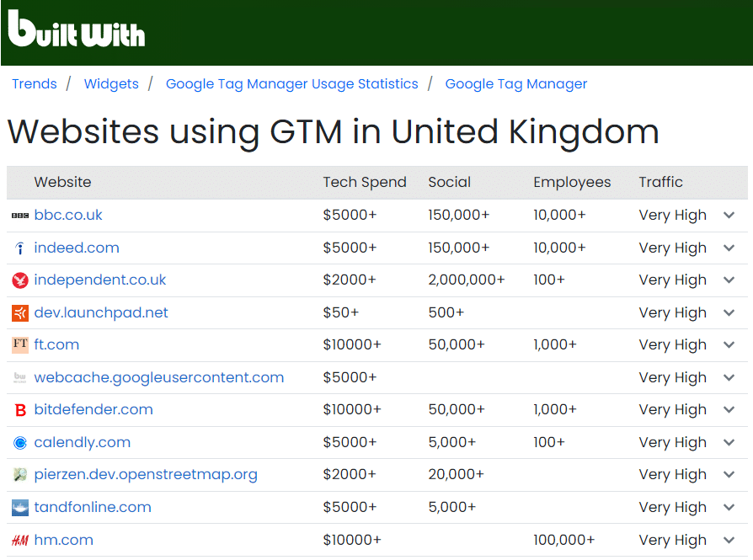Open the webcache.googleusercontent.com link
Screen dimensions: 753x560
pos(159,377)
